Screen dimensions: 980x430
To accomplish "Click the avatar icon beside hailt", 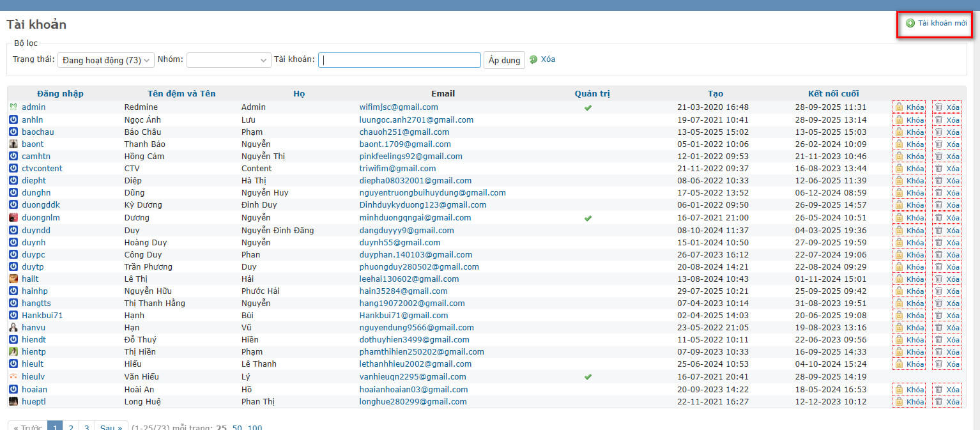I will click(13, 279).
